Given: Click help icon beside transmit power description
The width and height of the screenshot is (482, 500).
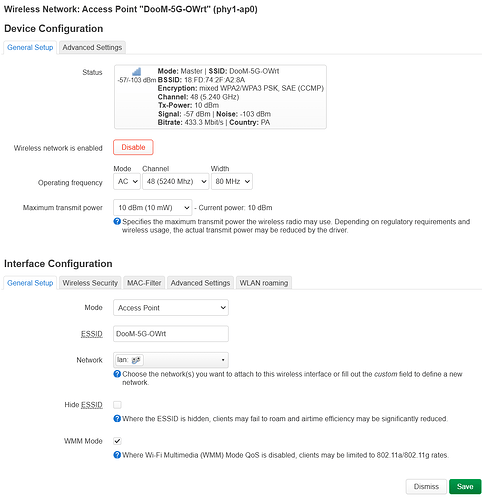Looking at the screenshot, I should [117, 222].
